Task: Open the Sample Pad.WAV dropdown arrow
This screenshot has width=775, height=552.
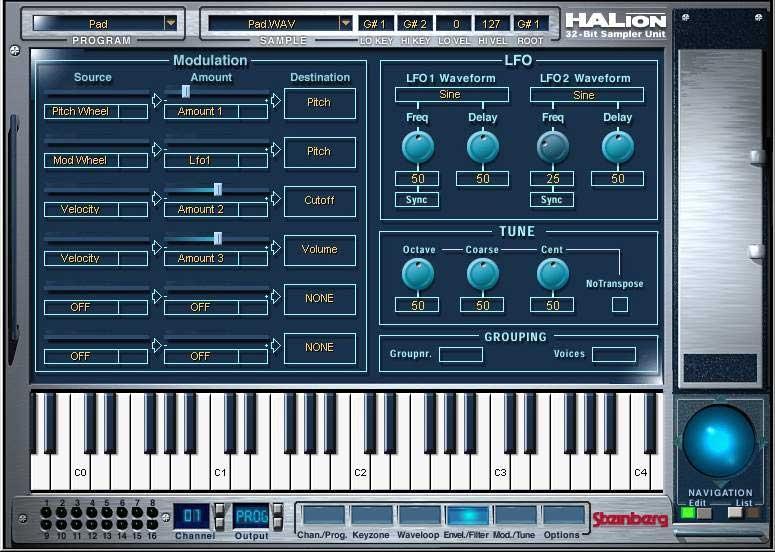Action: [x=346, y=23]
